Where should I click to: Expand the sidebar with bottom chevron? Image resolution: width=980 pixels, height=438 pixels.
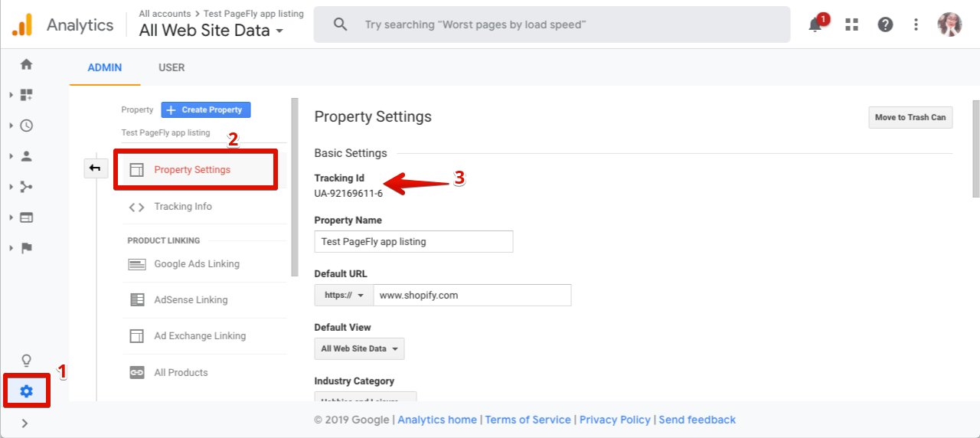tap(24, 423)
